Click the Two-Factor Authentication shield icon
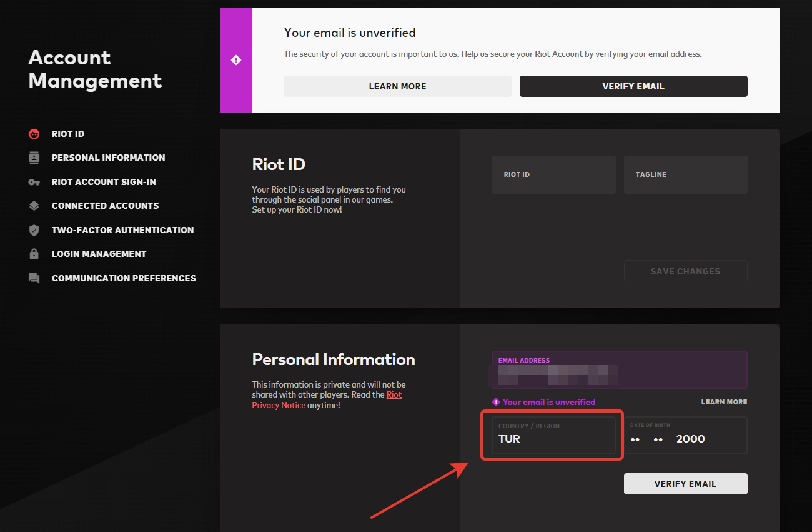This screenshot has height=532, width=812. (x=34, y=230)
